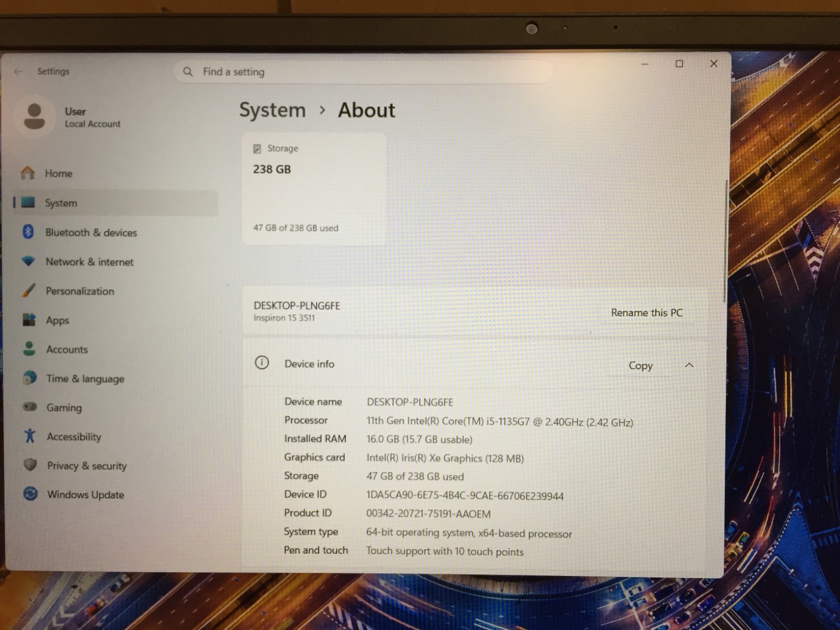
Task: Open the Storage 238 GB card
Action: 314,188
